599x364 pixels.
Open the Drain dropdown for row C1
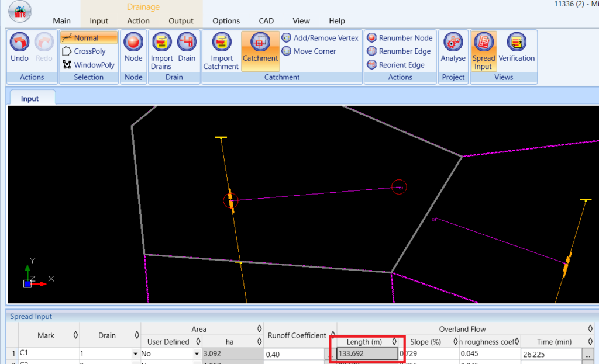[135, 354]
